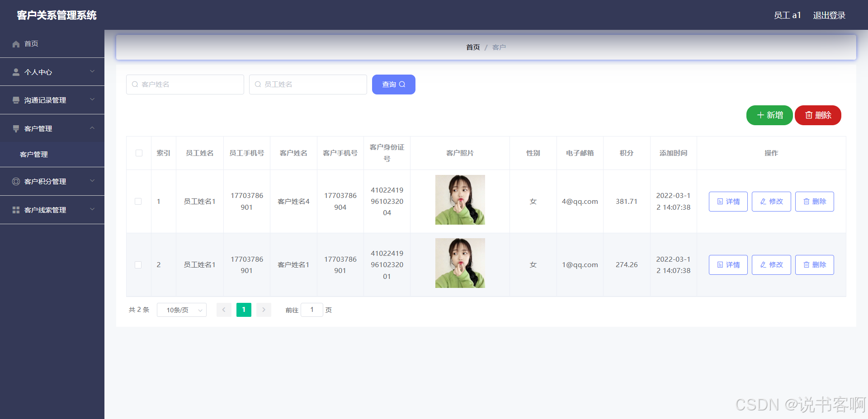868x419 pixels.
Task: Click the person icon beside 个人中心
Action: click(16, 72)
